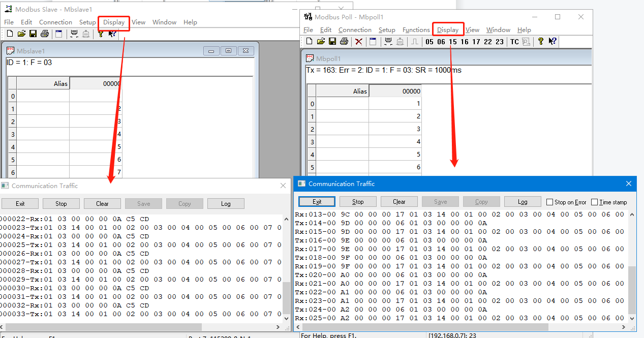The height and width of the screenshot is (338, 644).
Task: Click Log button in Poll Communication Traffic
Action: click(522, 202)
